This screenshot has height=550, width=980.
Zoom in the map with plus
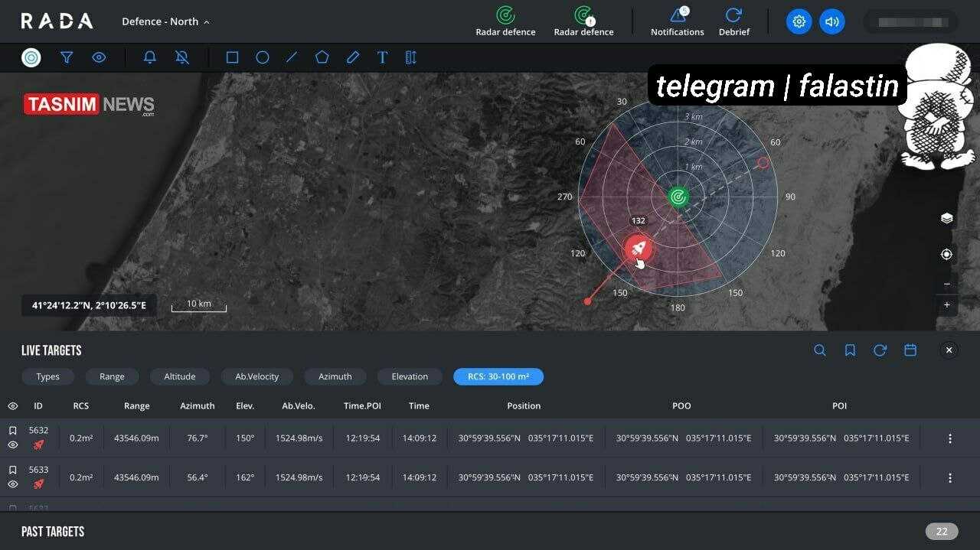[x=946, y=304]
